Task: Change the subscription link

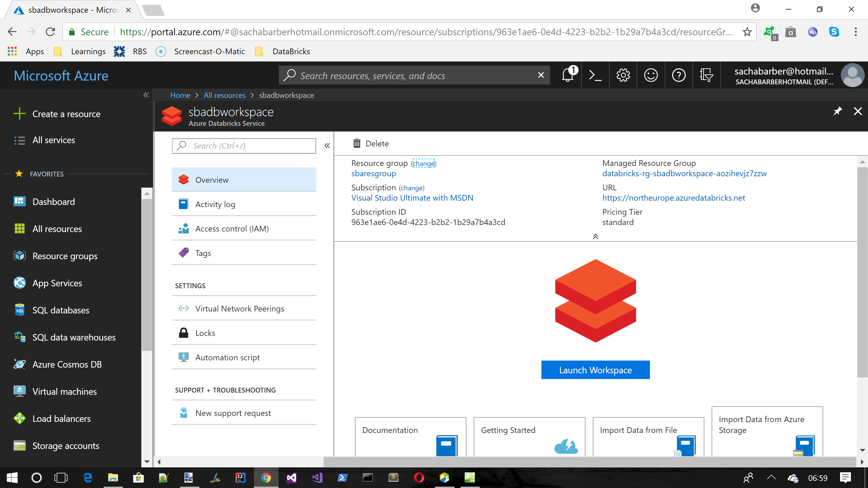Action: click(411, 188)
